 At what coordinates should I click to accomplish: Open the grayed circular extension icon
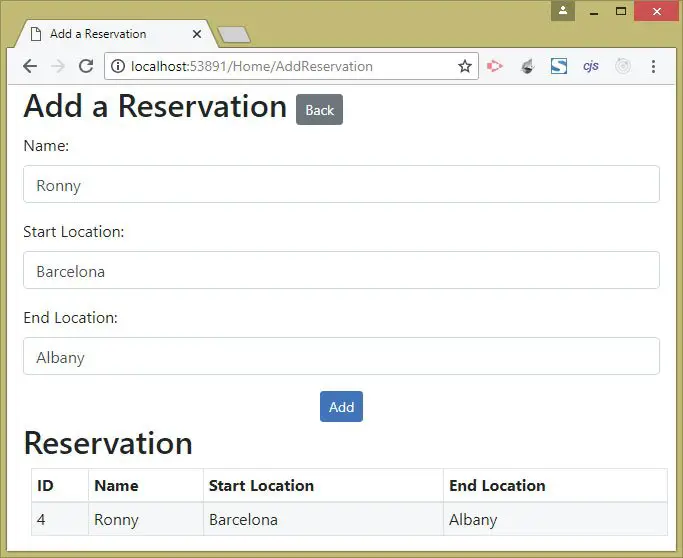click(623, 66)
